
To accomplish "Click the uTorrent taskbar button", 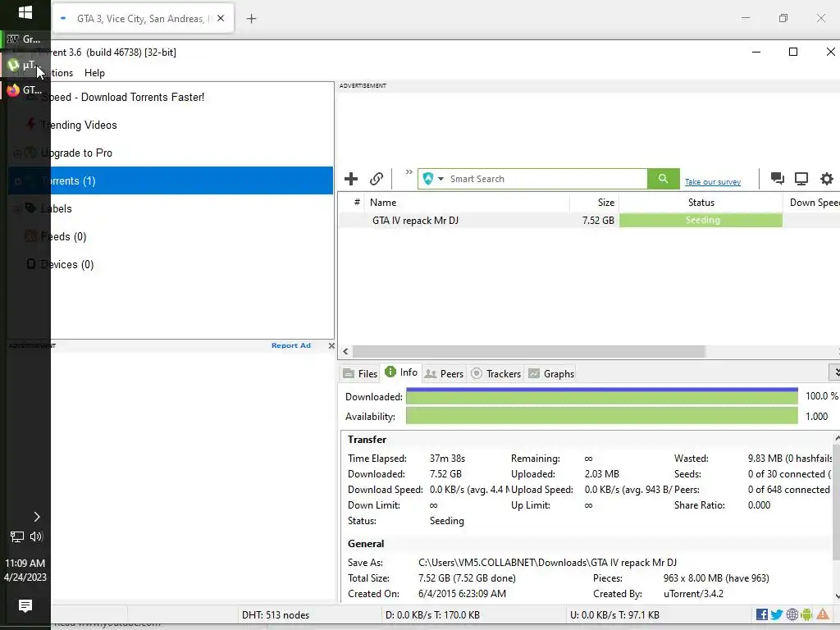I will (25, 65).
